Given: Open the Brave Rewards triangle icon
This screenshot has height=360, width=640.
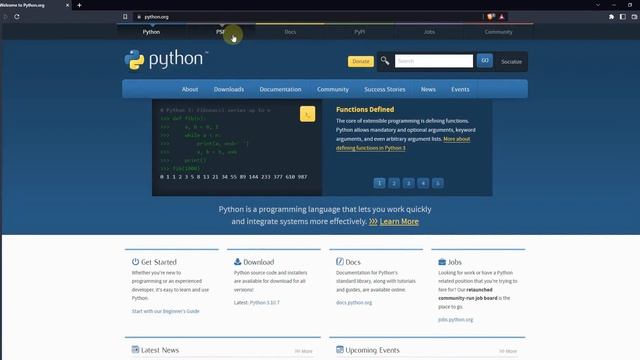Looking at the screenshot, I should pos(502,17).
